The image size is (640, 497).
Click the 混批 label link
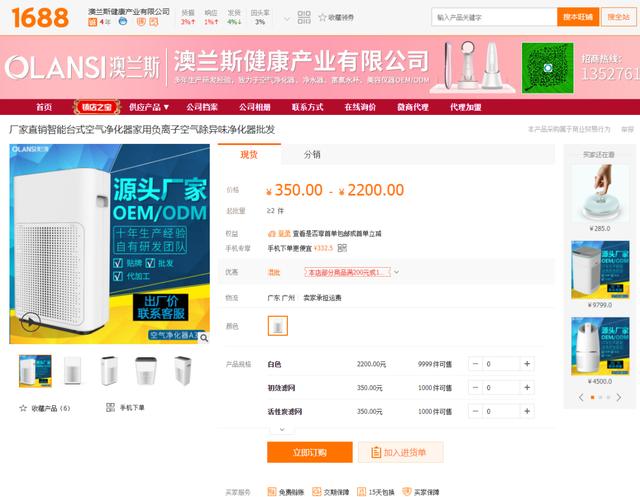[274, 272]
